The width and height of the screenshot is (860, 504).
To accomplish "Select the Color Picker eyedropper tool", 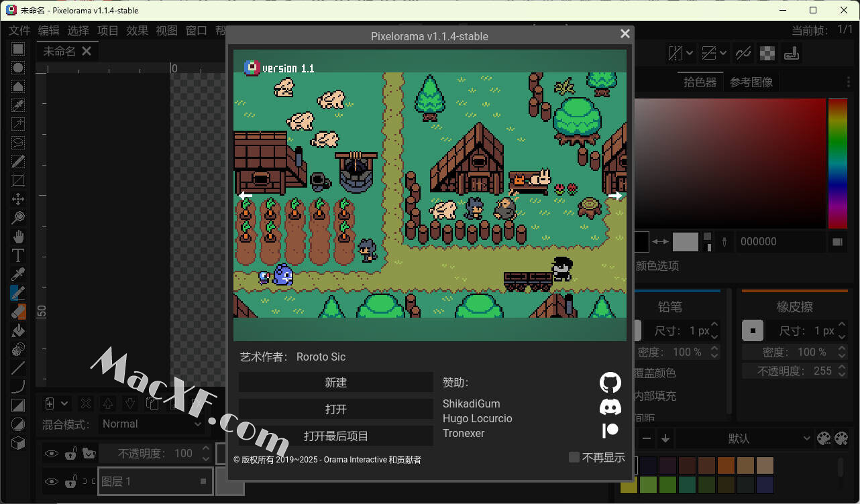I will (18, 274).
